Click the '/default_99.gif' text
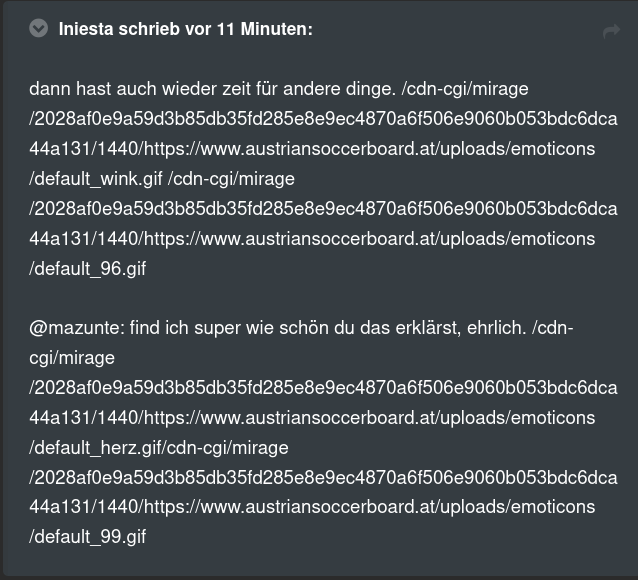Screen dimensions: 638x580 87,537
